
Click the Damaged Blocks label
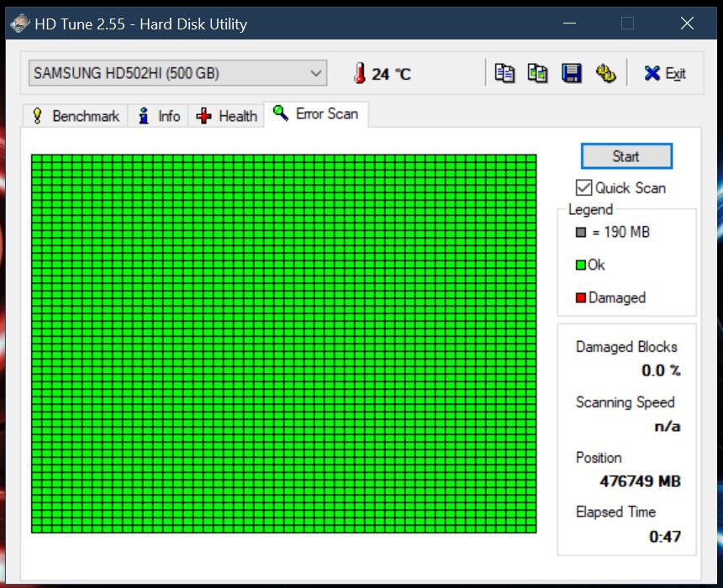(626, 347)
